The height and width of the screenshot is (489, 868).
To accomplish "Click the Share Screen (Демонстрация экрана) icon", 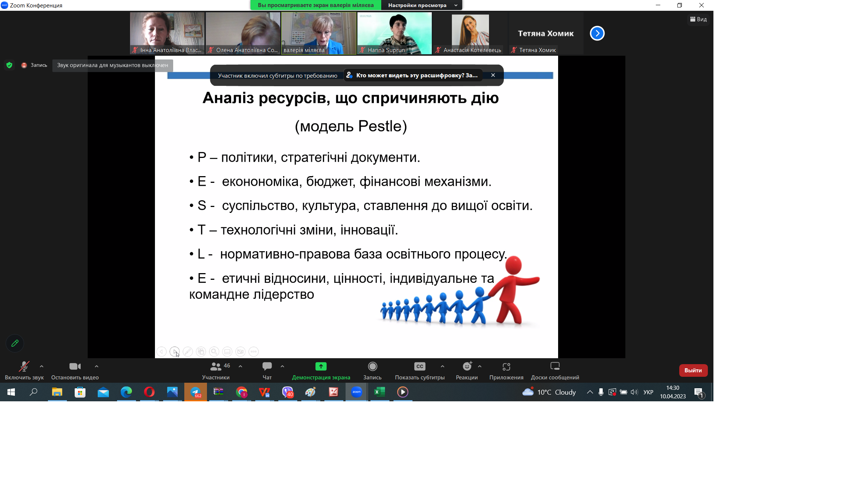I will point(321,366).
